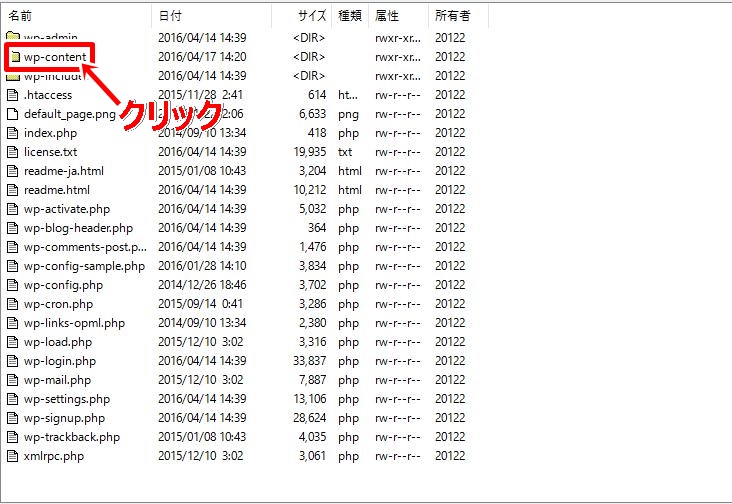Select the default_page.png file icon
The width and height of the screenshot is (732, 504).
[x=13, y=114]
